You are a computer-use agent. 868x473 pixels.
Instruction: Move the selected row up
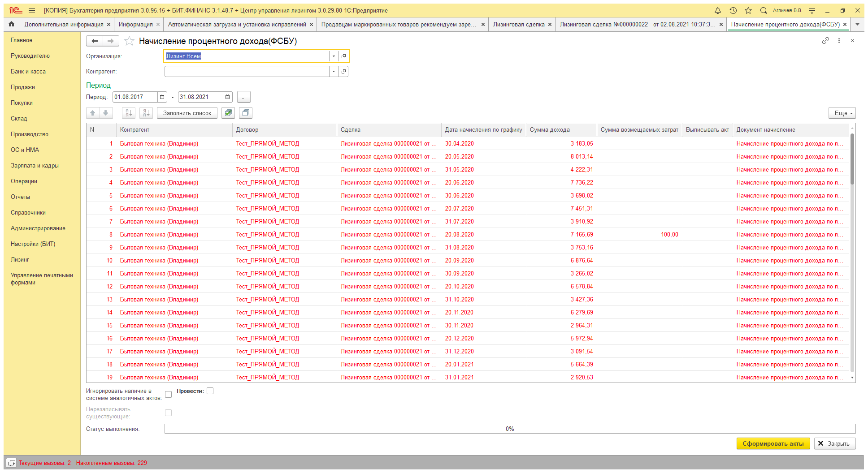[93, 113]
